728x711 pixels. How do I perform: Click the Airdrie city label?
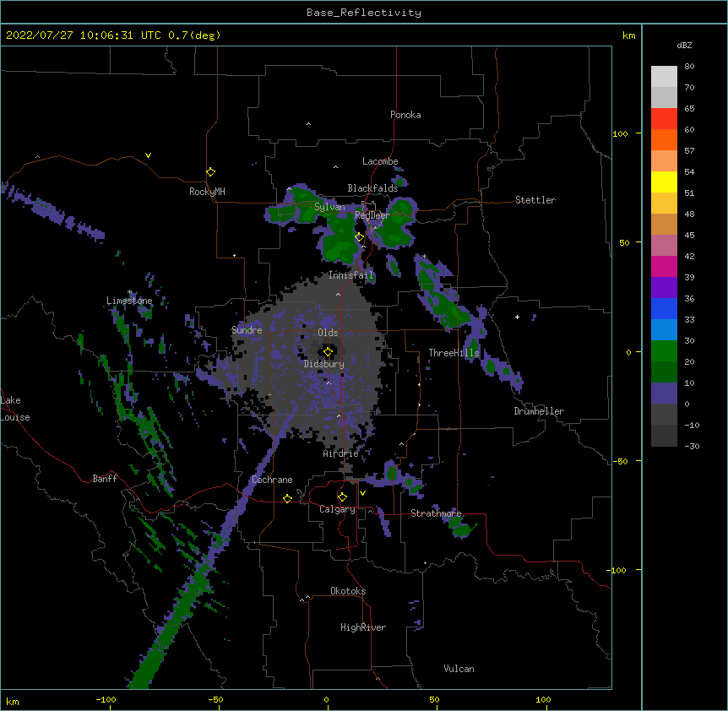[341, 453]
